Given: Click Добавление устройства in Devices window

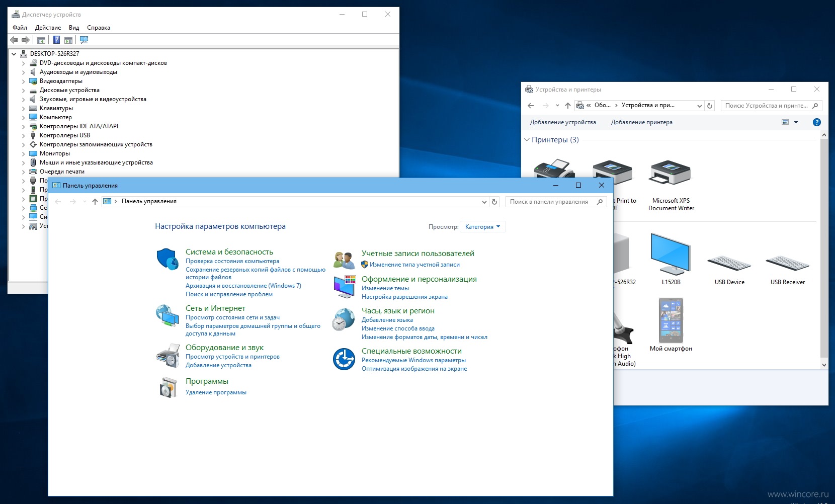Looking at the screenshot, I should click(563, 122).
